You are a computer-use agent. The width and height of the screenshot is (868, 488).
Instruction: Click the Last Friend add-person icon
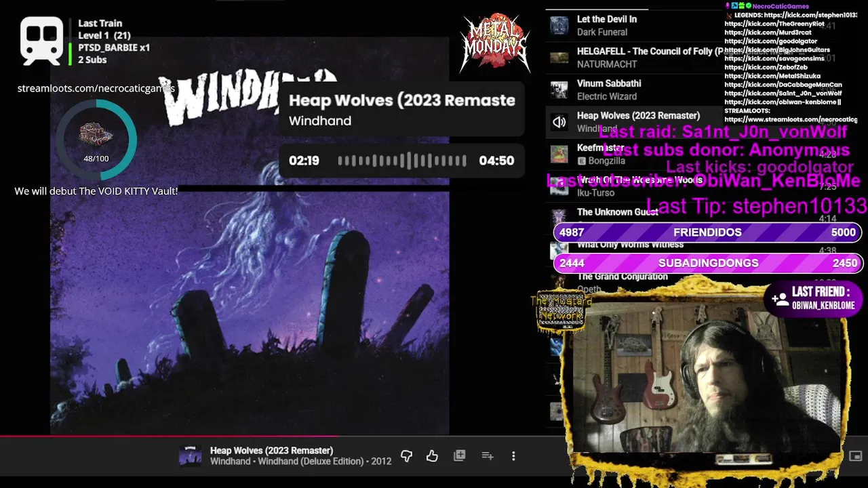click(x=780, y=298)
